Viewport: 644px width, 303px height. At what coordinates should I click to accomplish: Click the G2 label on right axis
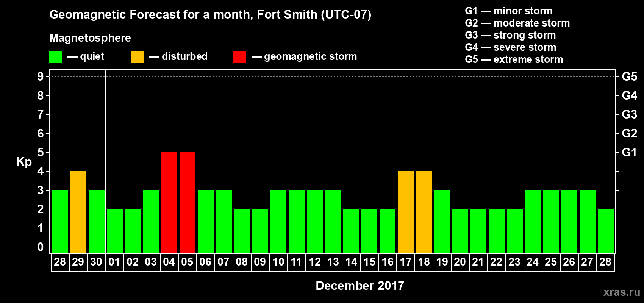click(629, 133)
